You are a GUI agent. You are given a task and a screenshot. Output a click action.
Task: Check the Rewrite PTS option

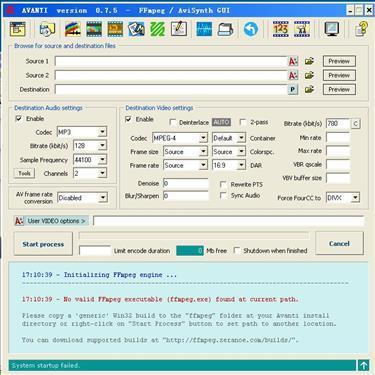coord(223,184)
